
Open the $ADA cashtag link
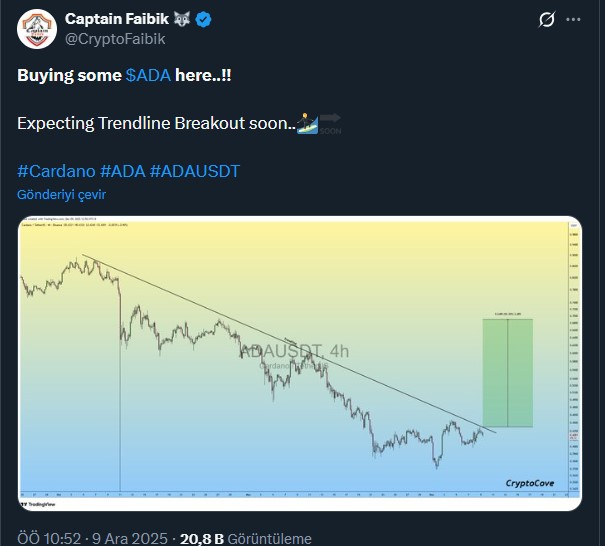point(148,76)
